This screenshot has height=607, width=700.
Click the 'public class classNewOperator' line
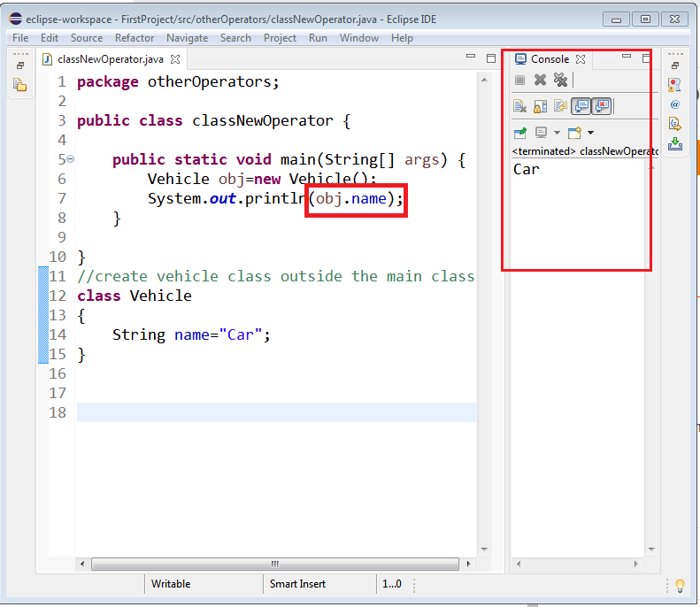coord(214,121)
